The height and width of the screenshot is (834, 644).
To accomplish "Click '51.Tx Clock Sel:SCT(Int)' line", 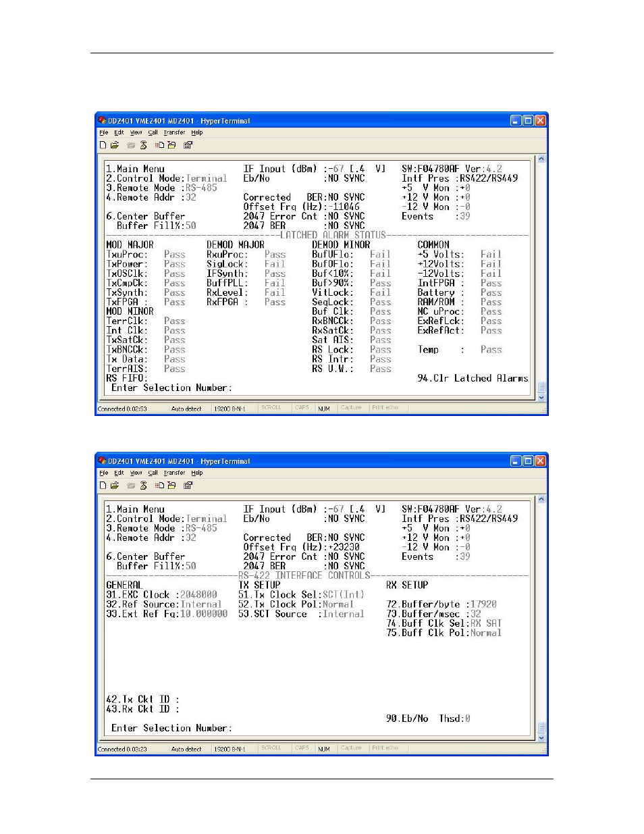I will [x=301, y=594].
